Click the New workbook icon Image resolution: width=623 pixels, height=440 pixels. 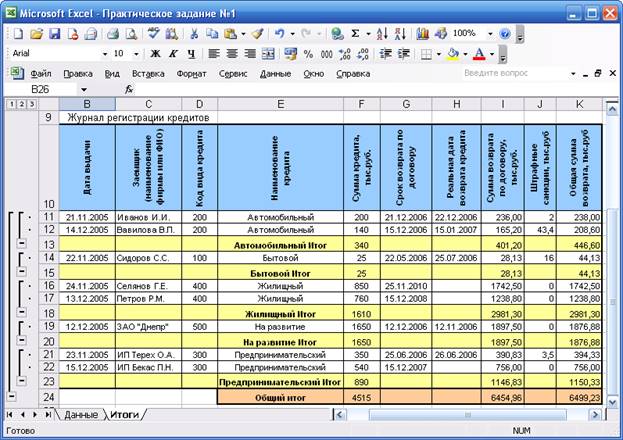[x=17, y=34]
